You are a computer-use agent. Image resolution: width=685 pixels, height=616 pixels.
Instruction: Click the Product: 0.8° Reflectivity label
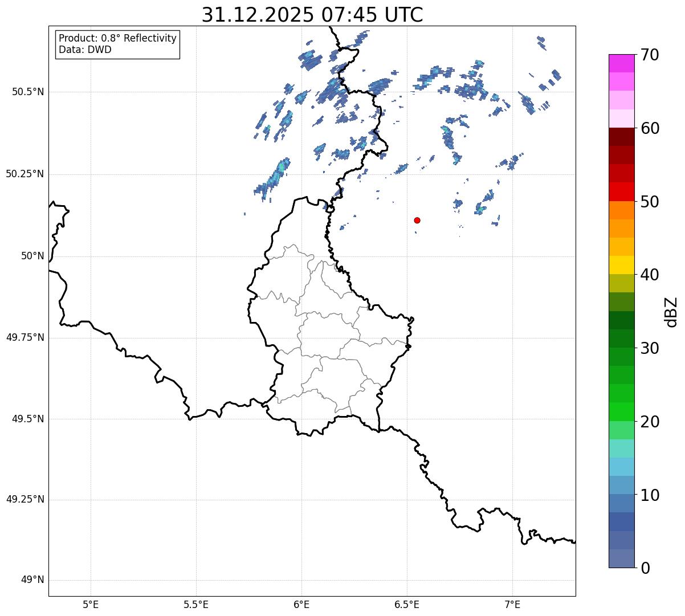coord(118,38)
